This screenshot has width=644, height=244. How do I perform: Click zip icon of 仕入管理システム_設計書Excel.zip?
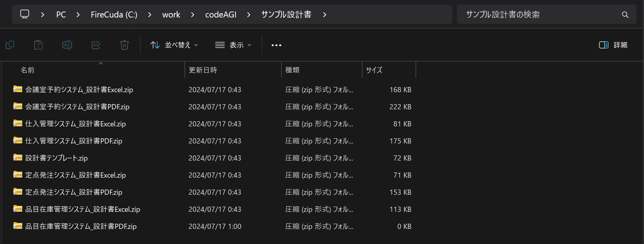coord(18,123)
